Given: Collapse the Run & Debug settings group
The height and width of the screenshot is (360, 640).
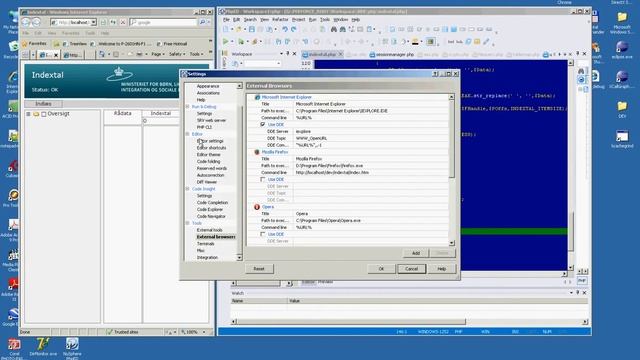Looking at the screenshot, I should coord(188,107).
